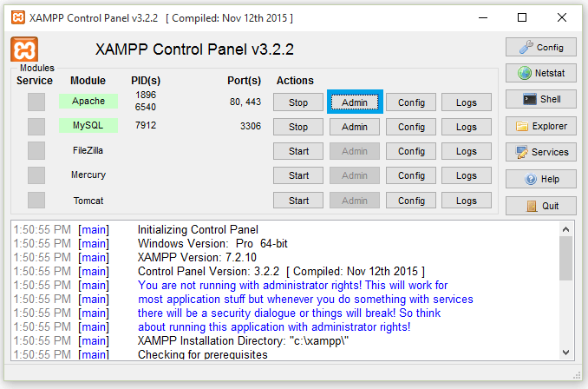Expand the Apache Logs list
This screenshot has height=389, width=588.
pos(466,102)
